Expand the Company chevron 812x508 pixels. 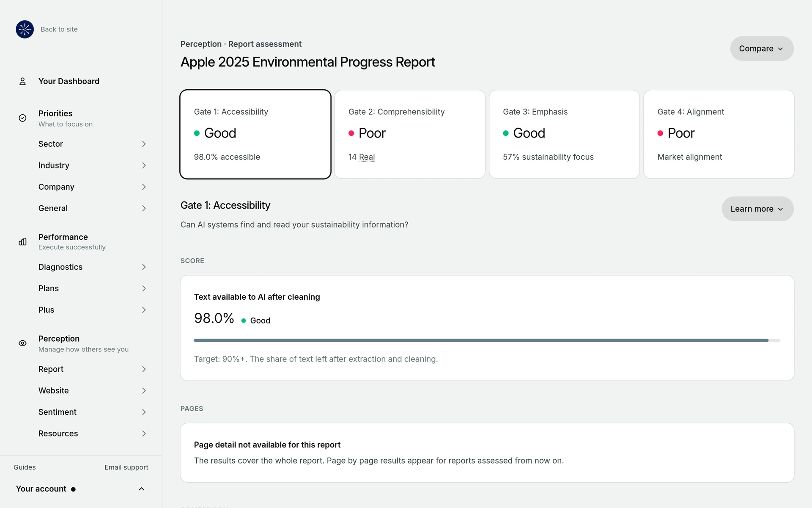(144, 187)
